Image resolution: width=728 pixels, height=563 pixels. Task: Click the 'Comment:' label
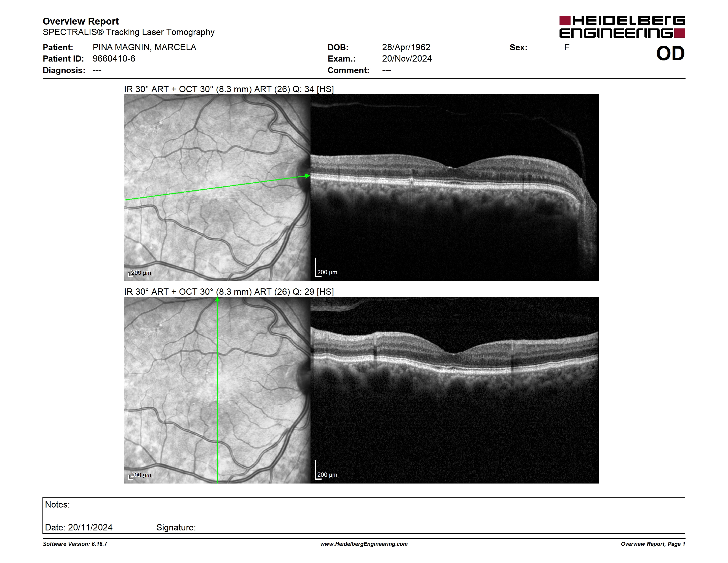[348, 70]
